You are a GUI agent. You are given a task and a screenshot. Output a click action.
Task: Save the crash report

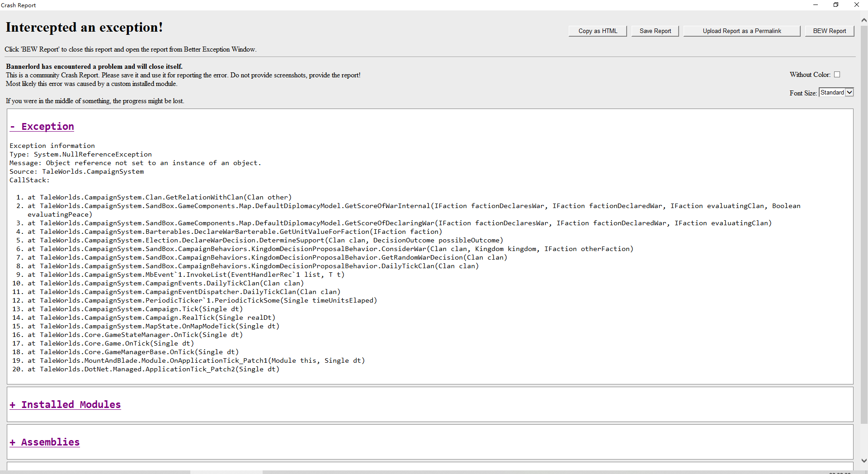[655, 31]
